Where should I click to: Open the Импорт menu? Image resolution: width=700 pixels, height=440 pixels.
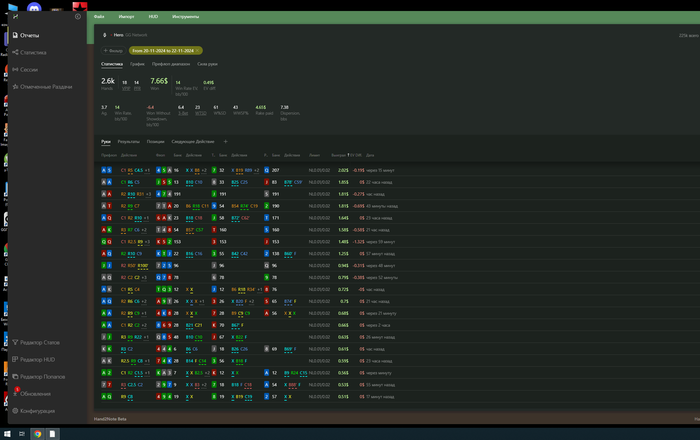tap(126, 17)
